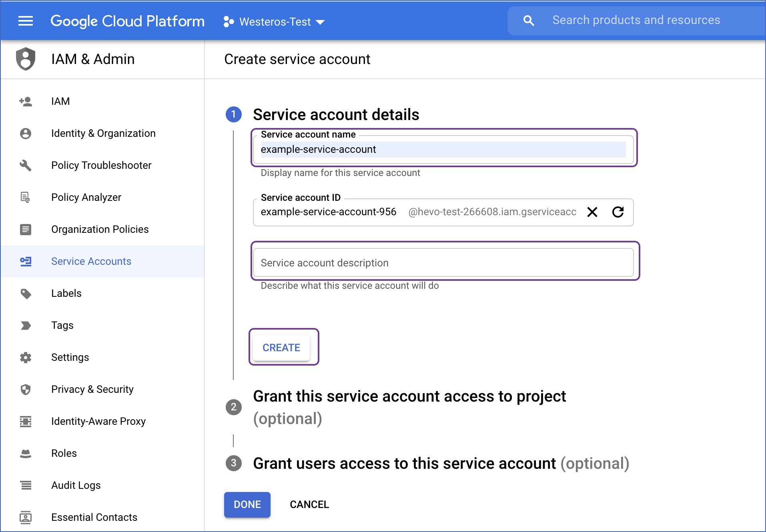Viewport: 766px width, 532px height.
Task: Expand Grant this service account access to project
Action: pyautogui.click(x=409, y=407)
